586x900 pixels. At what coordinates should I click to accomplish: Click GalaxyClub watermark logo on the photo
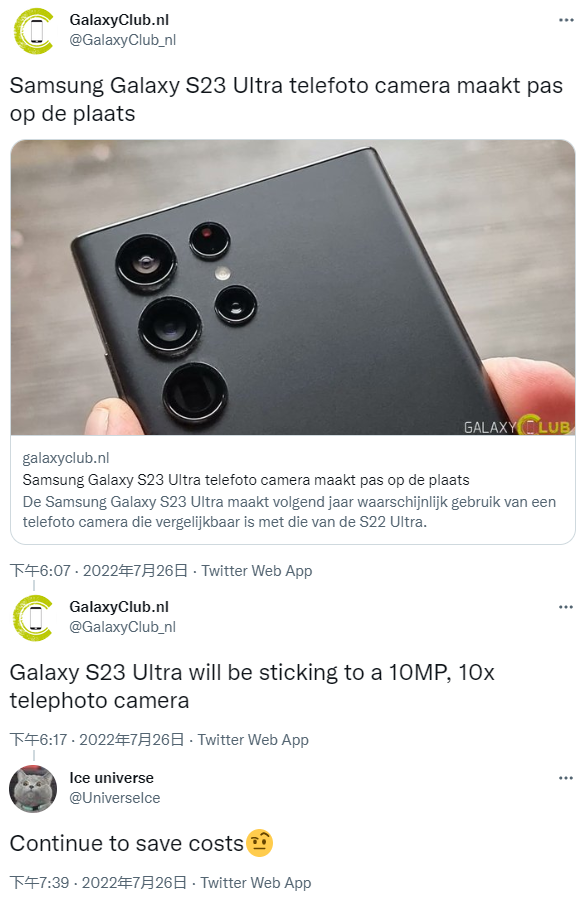[517, 426]
